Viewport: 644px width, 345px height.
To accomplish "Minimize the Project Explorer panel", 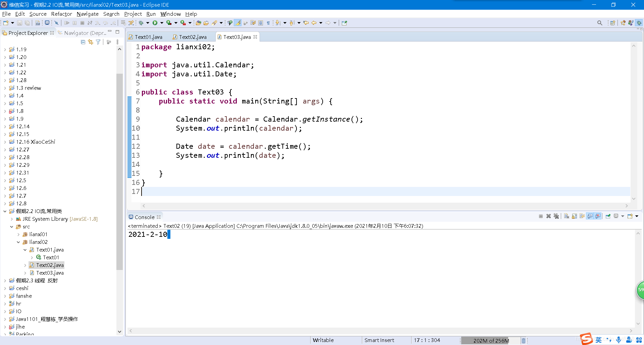I will [110, 31].
